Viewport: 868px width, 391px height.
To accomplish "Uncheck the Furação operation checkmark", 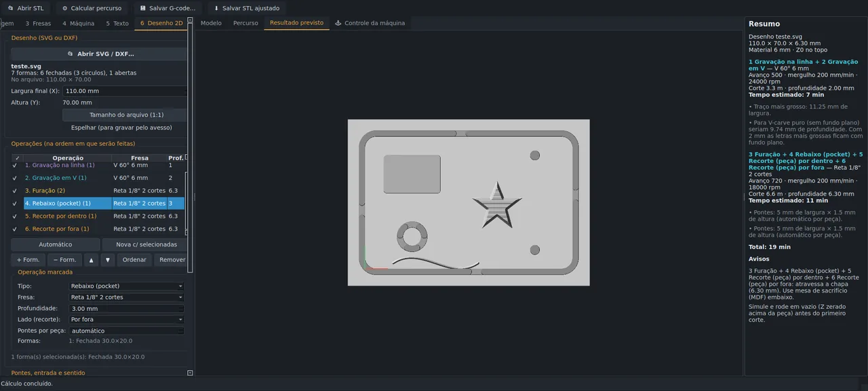I will [15, 191].
